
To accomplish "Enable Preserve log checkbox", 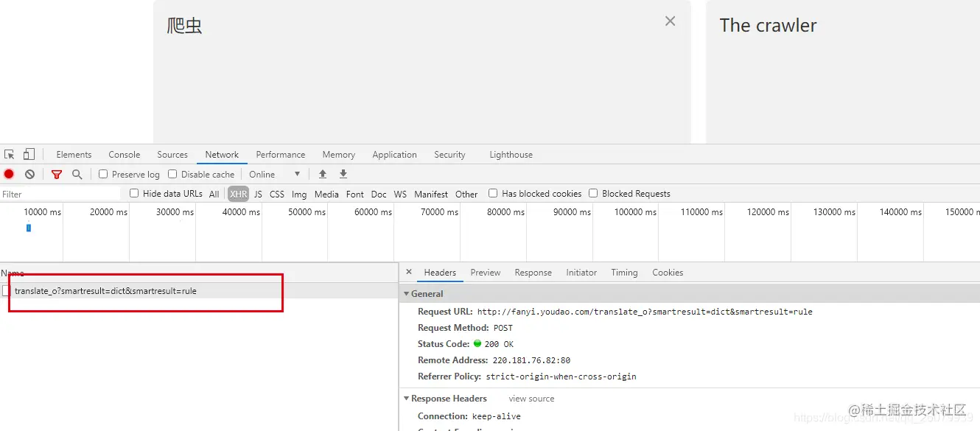I will tap(103, 175).
